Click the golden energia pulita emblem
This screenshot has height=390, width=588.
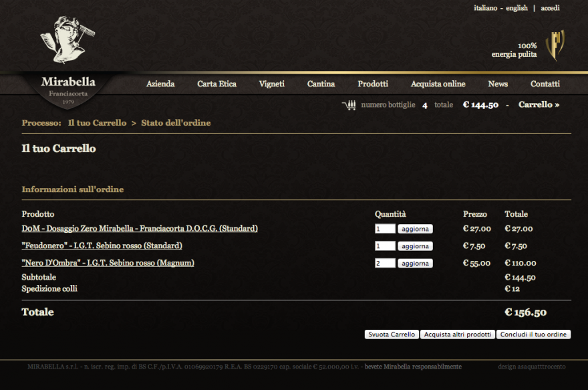(555, 45)
